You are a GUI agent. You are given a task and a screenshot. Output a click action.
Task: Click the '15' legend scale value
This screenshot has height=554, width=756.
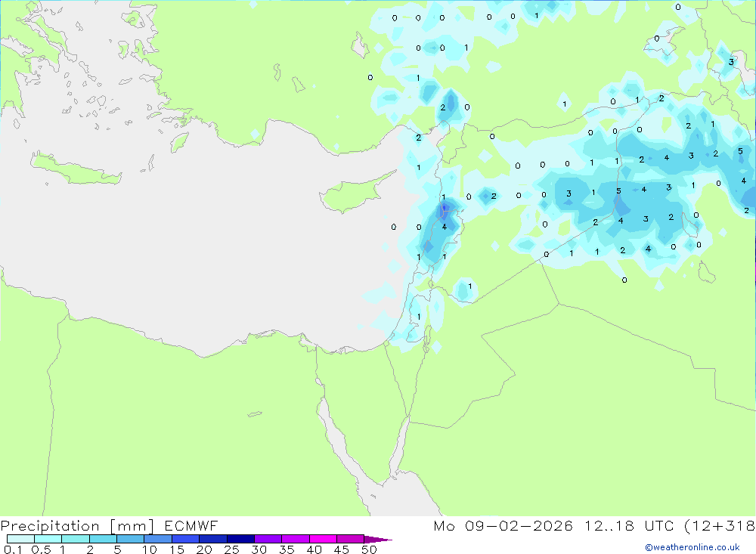click(x=176, y=549)
